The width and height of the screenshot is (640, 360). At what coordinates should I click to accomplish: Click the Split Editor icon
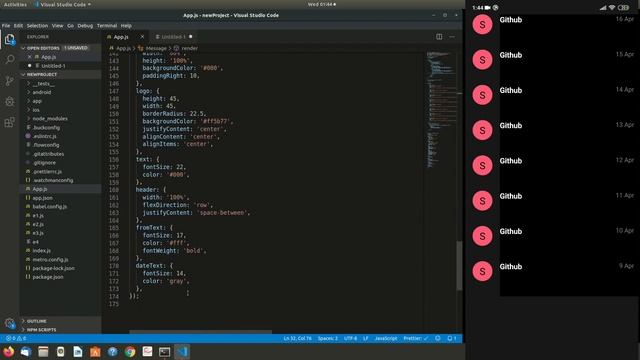click(x=439, y=37)
